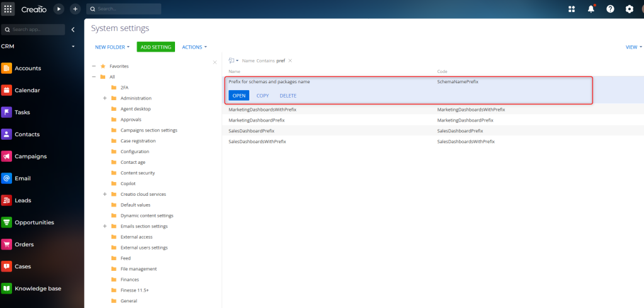Open the notifications bell icon

pos(591,9)
